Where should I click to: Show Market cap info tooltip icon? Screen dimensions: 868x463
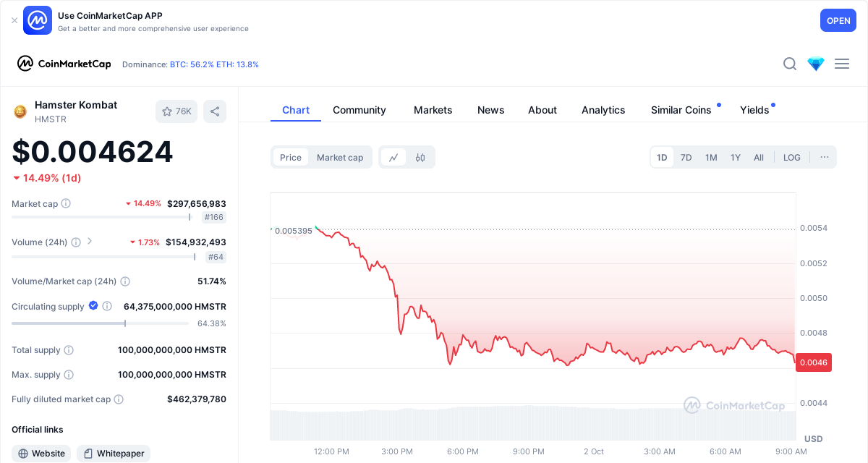tap(66, 204)
